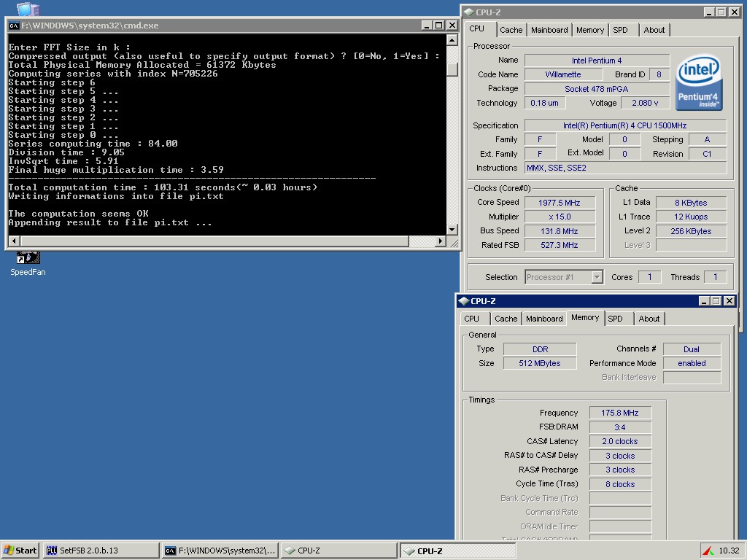Click the 0.18 um technology value

point(544,103)
